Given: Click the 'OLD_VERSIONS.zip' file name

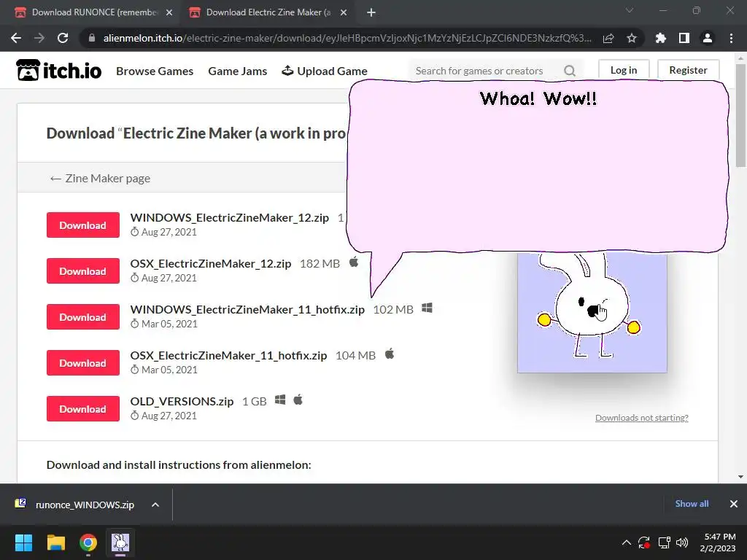Looking at the screenshot, I should [x=182, y=402].
